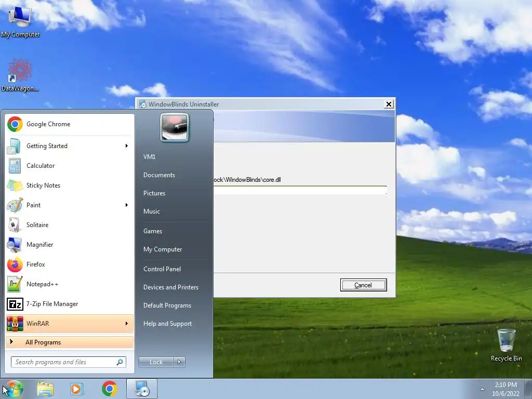Expand the Paint recent files arrow
The width and height of the screenshot is (532, 399).
tap(127, 205)
